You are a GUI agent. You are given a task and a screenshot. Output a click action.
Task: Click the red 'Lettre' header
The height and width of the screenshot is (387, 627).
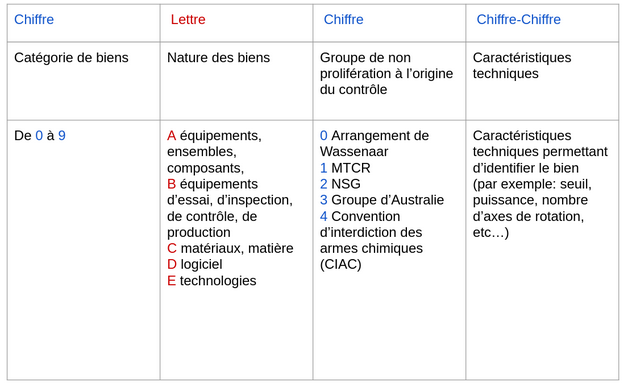coord(188,19)
